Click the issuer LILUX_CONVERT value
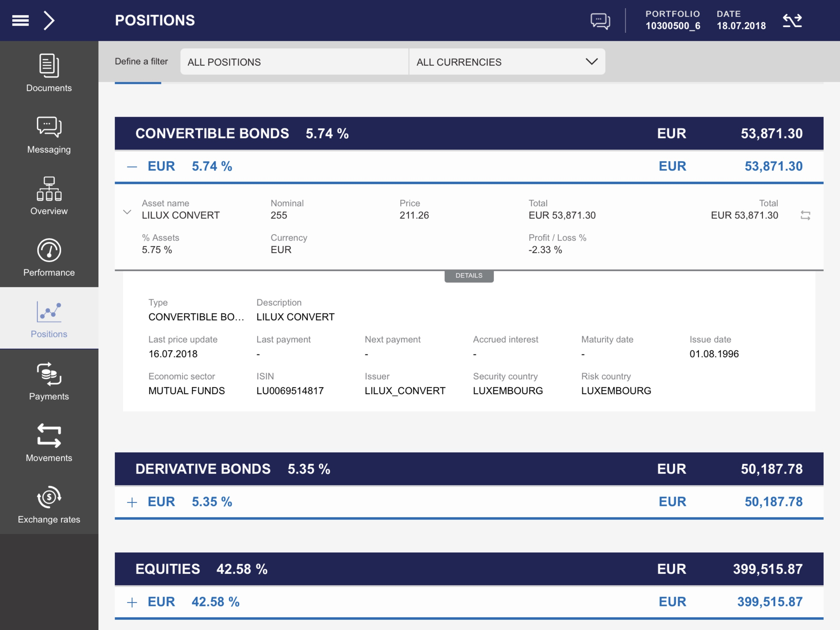Screen dimensions: 840x630 pyautogui.click(x=405, y=391)
